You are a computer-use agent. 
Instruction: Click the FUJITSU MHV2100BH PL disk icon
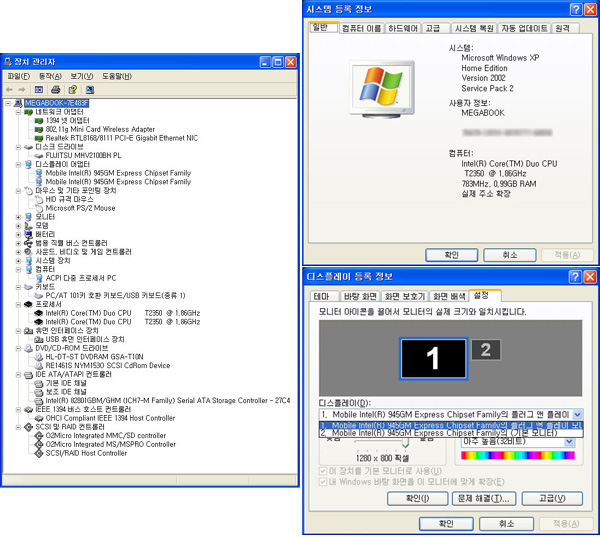tap(38, 155)
